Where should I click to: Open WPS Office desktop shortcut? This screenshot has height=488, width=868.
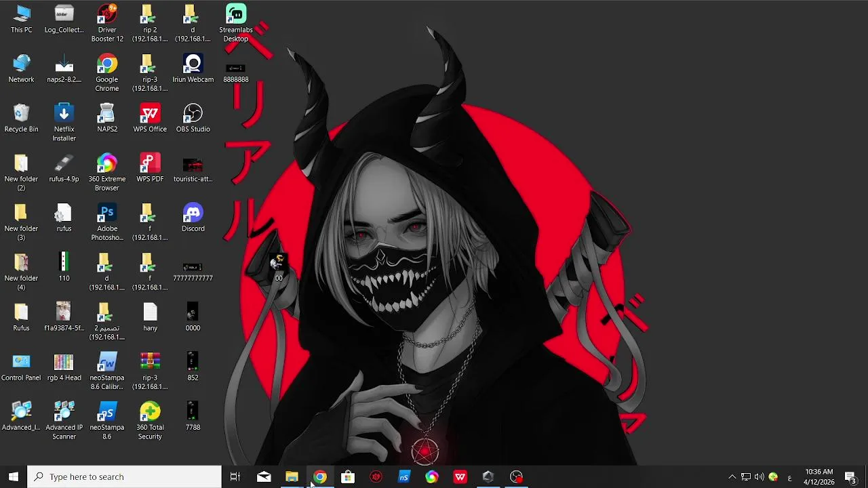pyautogui.click(x=150, y=118)
